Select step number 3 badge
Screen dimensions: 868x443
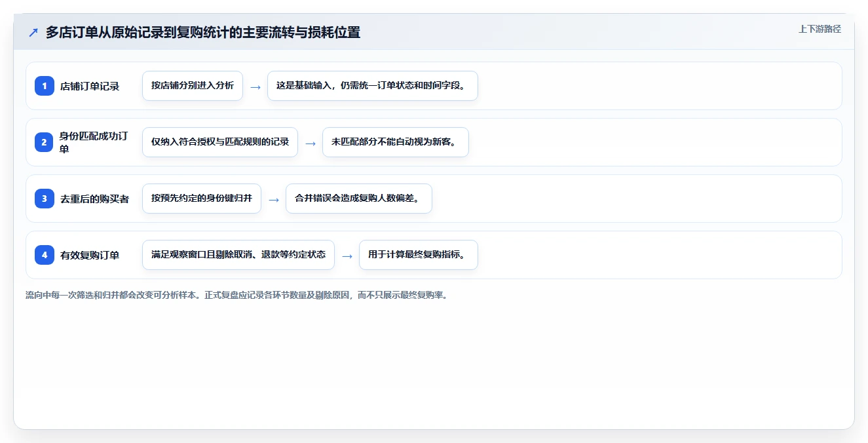tap(45, 199)
